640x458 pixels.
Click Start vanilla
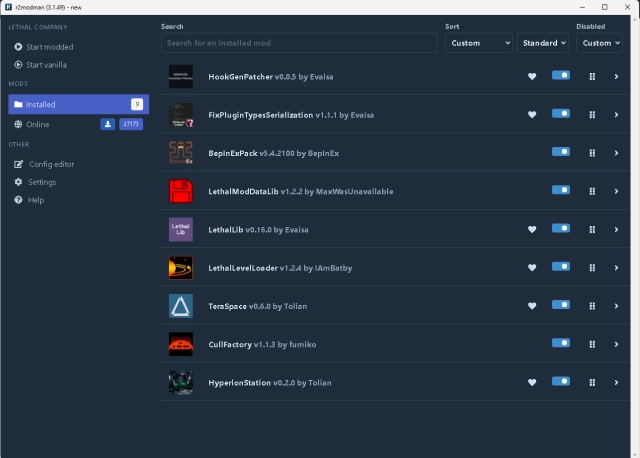(x=40, y=65)
